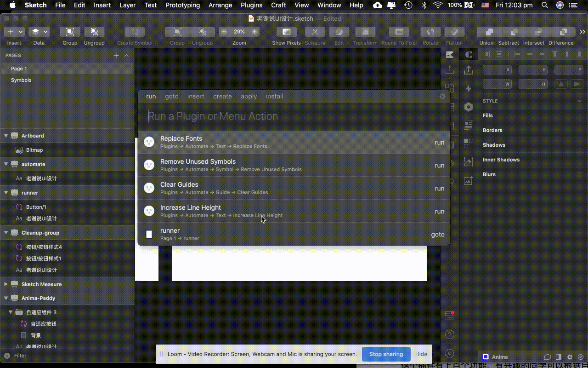This screenshot has width=588, height=368.
Task: Go to the runner artboard result
Action: click(294, 234)
